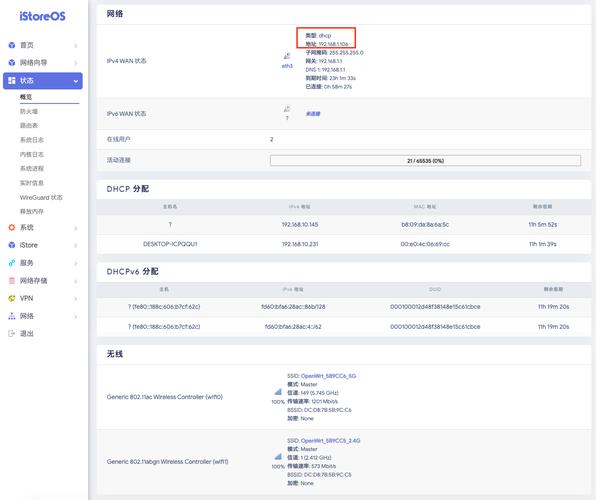Open the 内核日志 page

click(x=32, y=154)
